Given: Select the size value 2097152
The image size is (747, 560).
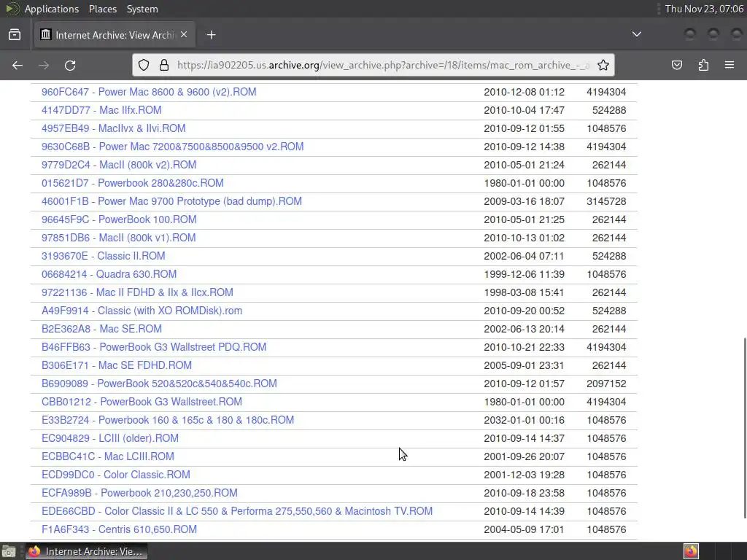Looking at the screenshot, I should 606,384.
